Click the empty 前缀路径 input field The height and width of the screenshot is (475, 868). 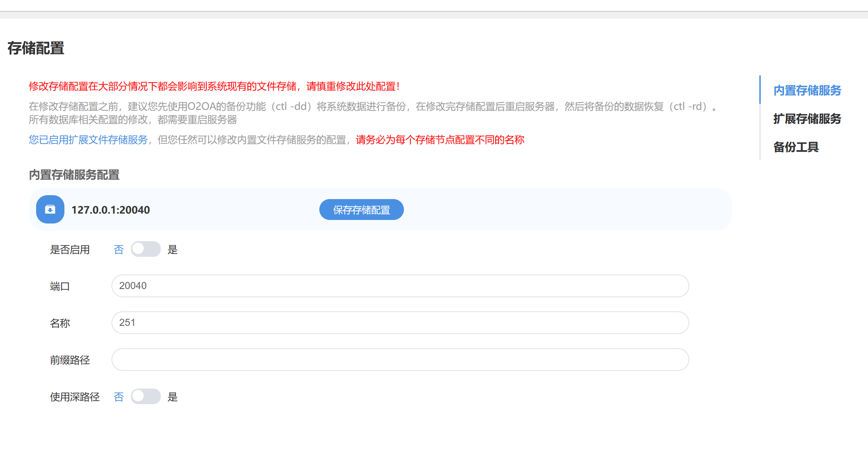[400, 360]
